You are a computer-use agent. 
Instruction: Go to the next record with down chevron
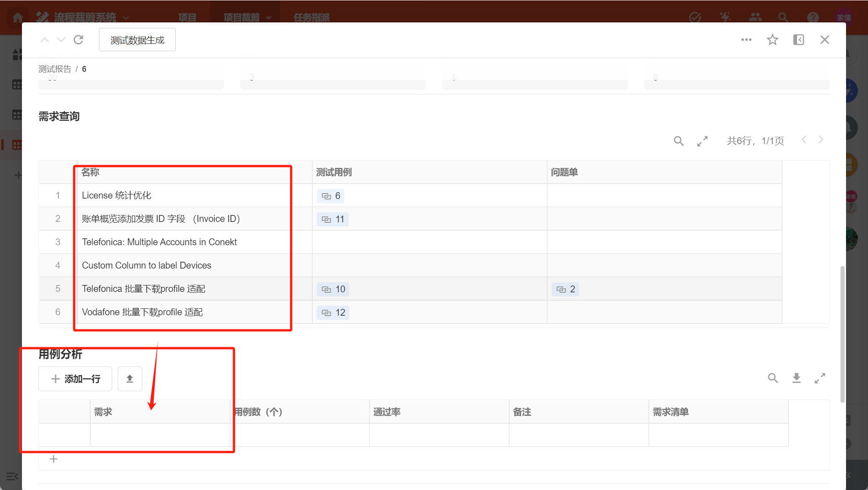click(x=61, y=40)
